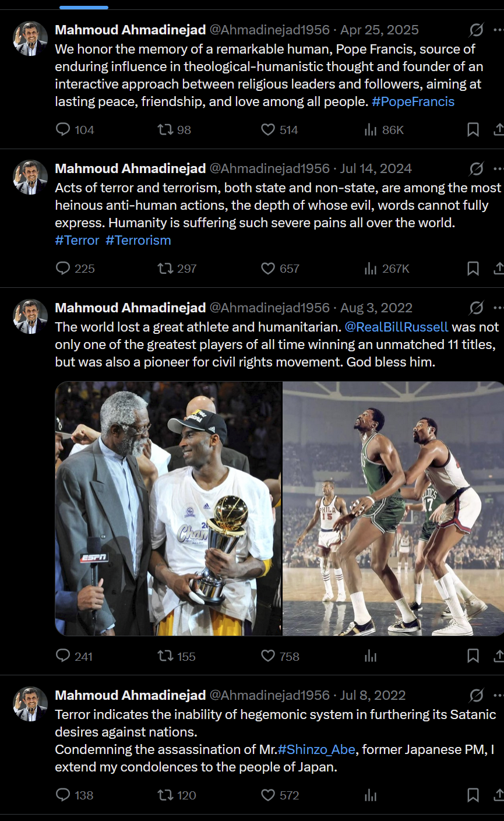This screenshot has height=821, width=504.
Task: Like the tweet about terror and terrorism
Action: tap(268, 268)
